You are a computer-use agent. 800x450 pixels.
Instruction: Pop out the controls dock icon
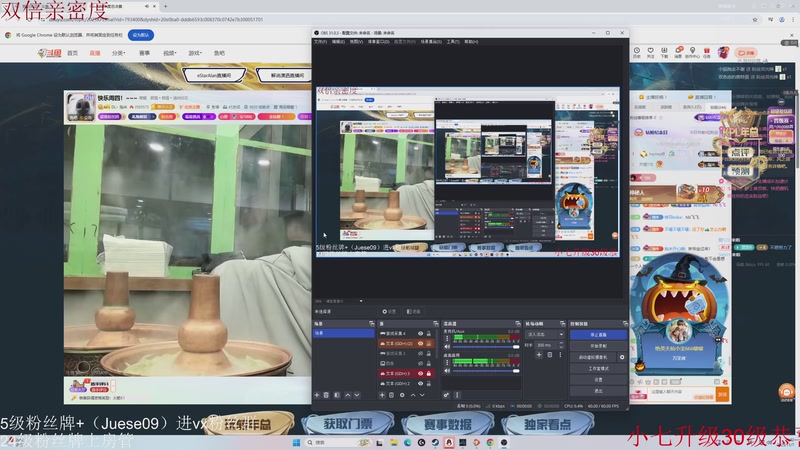[x=626, y=324]
